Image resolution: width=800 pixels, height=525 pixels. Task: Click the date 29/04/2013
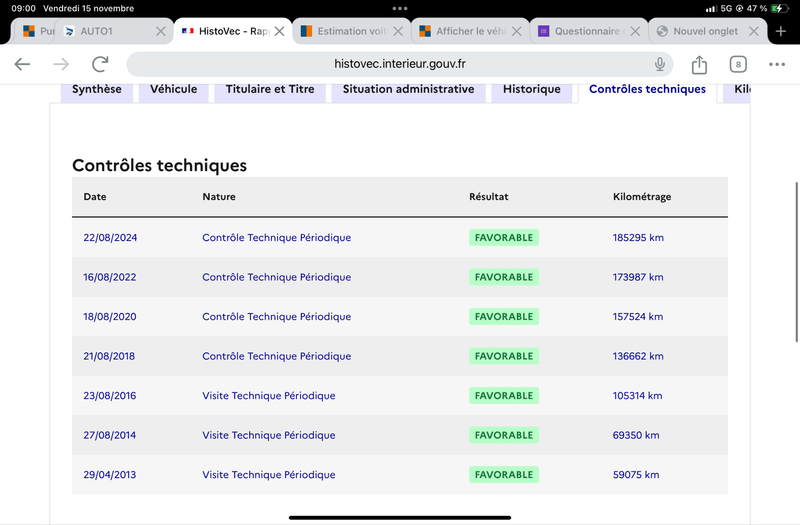110,475
